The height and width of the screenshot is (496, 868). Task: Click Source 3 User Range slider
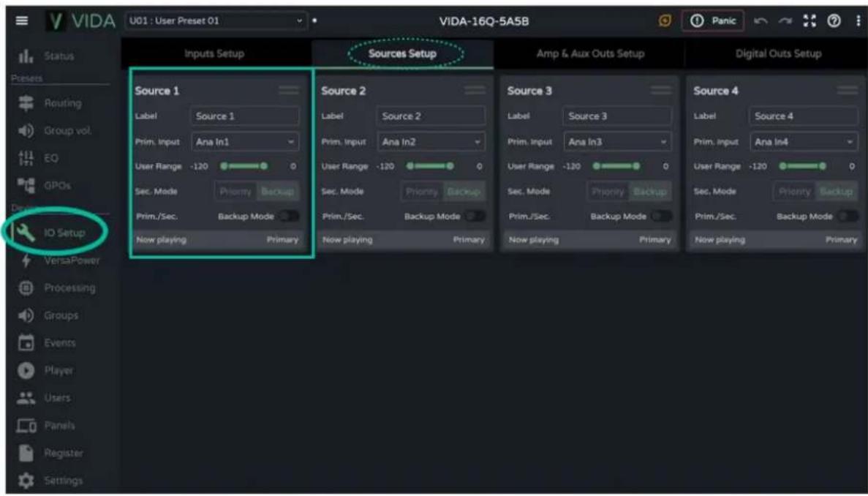click(616, 166)
